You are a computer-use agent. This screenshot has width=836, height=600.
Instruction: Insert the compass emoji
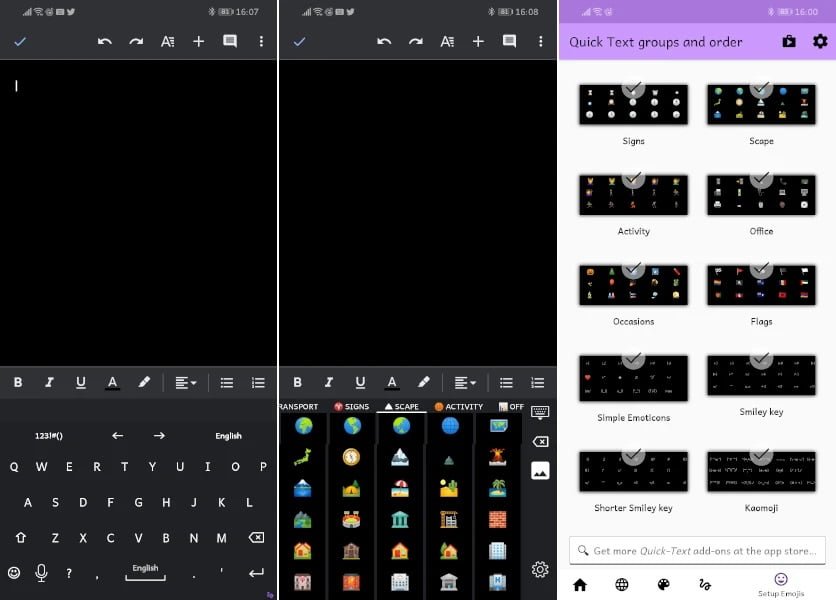[x=351, y=457]
